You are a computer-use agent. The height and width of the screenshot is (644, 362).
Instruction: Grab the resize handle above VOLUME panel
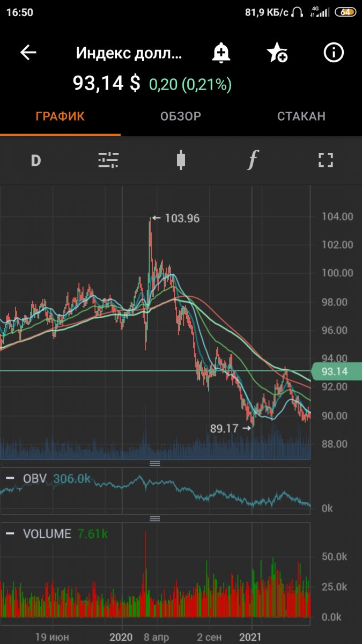click(155, 518)
